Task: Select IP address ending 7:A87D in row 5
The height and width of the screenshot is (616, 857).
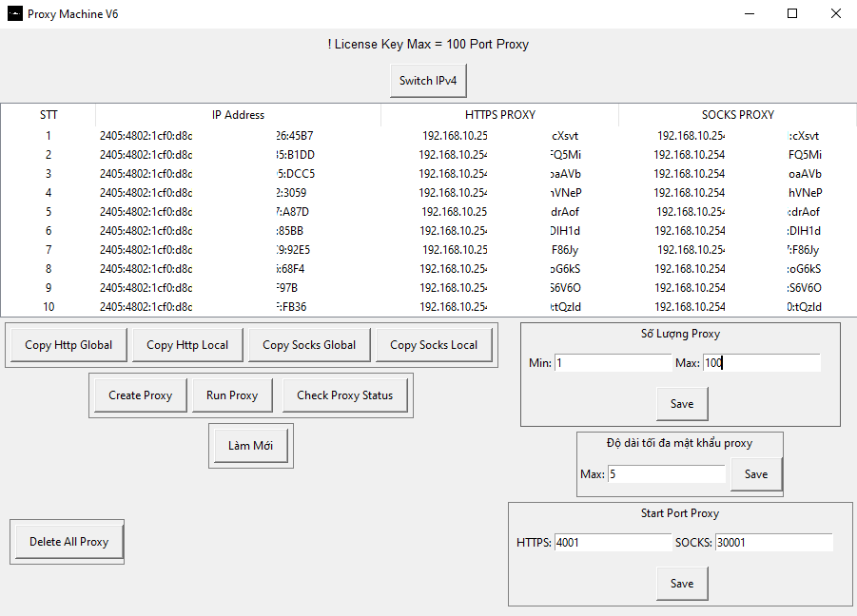Action: (239, 212)
